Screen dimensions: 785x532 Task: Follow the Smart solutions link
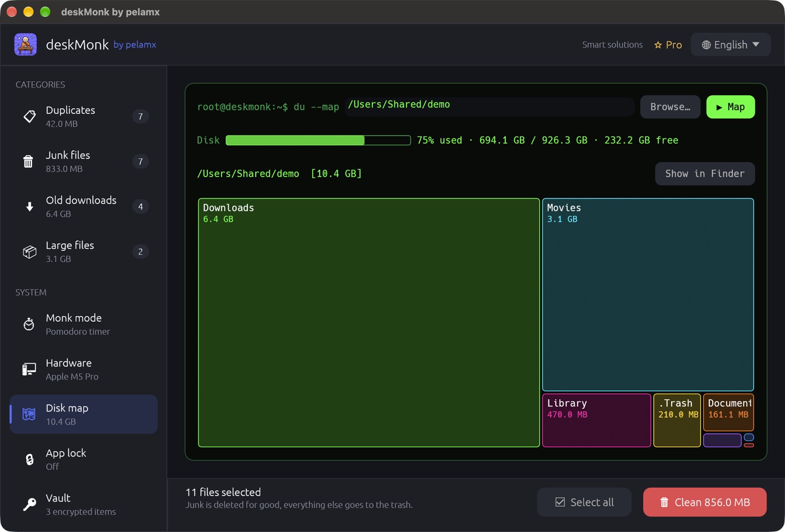click(x=612, y=45)
